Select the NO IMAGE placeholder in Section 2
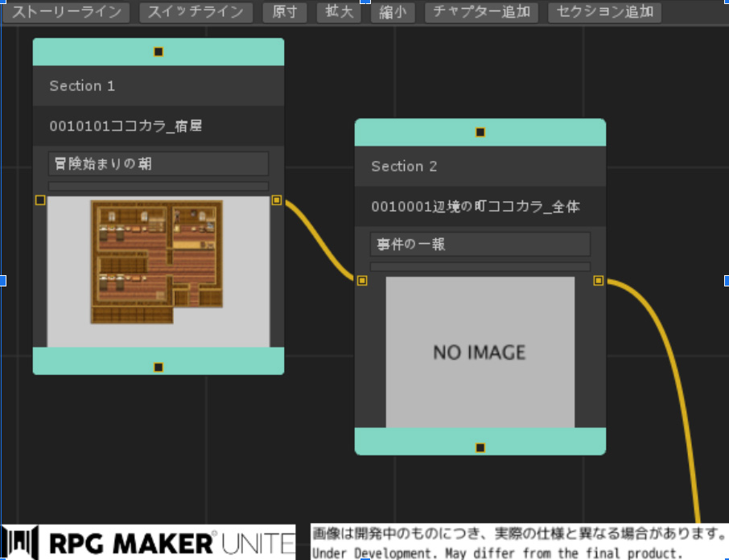Image resolution: width=729 pixels, height=560 pixels. coord(480,352)
